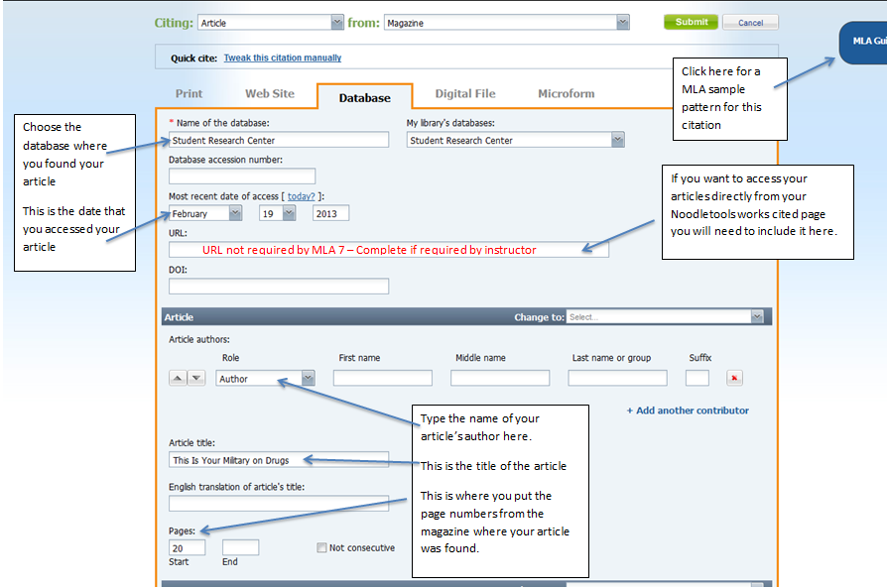Viewport: 887px width, 588px height.
Task: Toggle the Not consecutive checkbox
Action: (x=321, y=547)
